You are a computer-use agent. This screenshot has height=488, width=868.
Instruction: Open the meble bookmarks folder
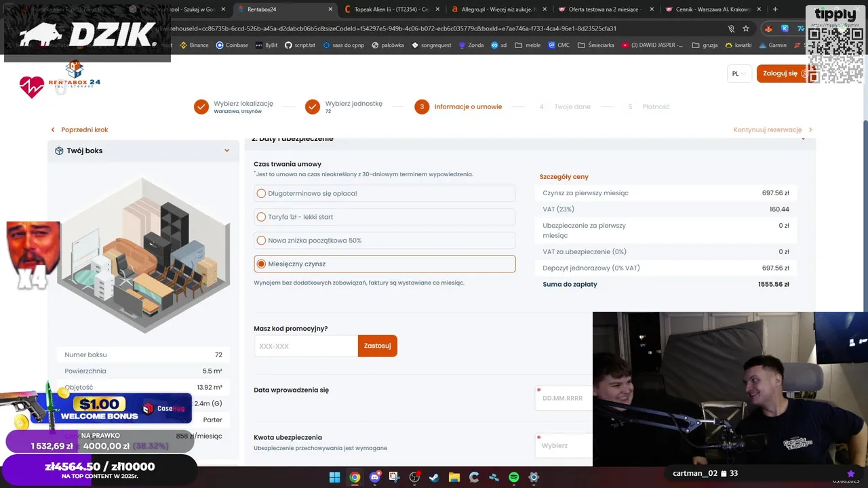[x=528, y=45]
